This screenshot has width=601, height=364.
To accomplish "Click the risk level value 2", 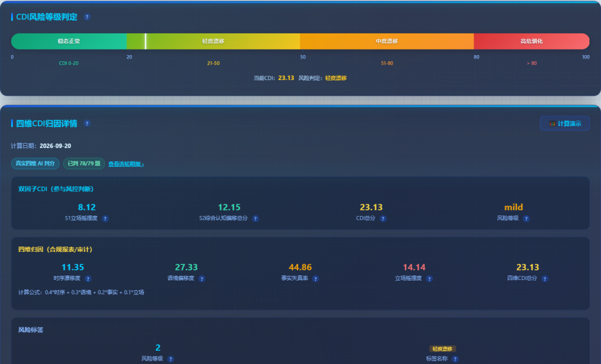I will coord(158,347).
